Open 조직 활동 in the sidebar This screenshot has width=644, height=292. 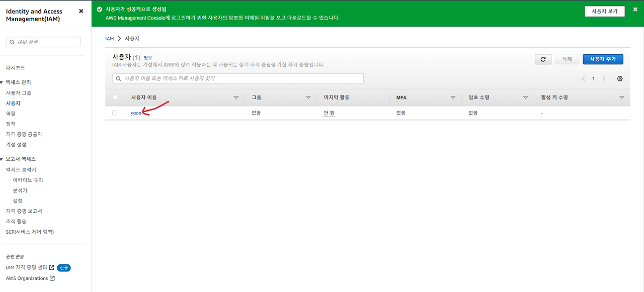pyautogui.click(x=16, y=221)
